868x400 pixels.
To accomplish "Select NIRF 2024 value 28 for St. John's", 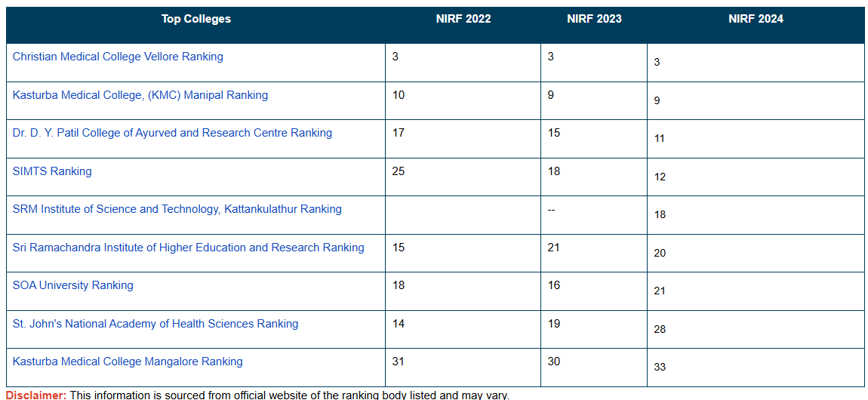I will click(660, 329).
